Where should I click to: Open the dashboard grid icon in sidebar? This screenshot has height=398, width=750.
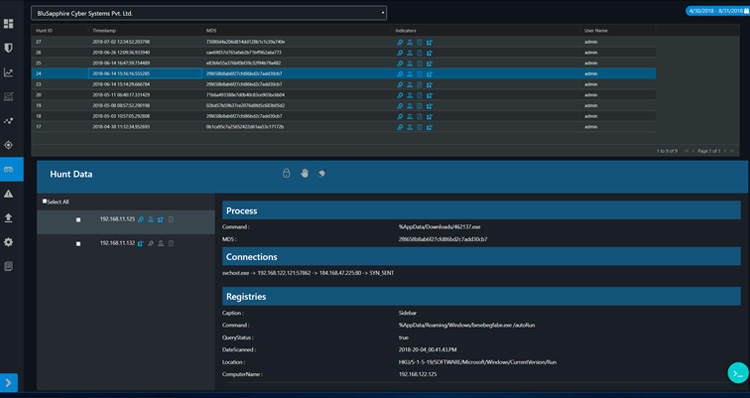tap(9, 23)
